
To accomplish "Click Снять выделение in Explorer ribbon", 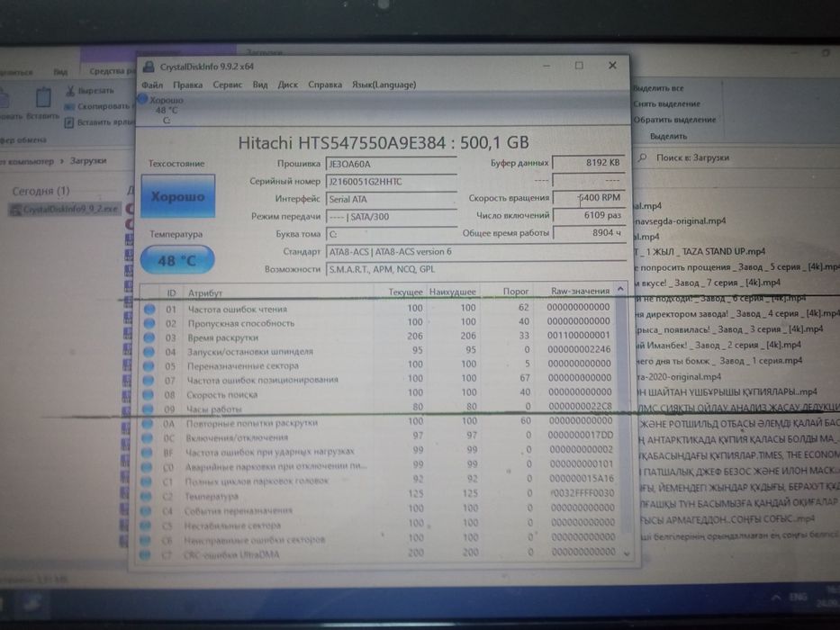I will click(x=666, y=103).
